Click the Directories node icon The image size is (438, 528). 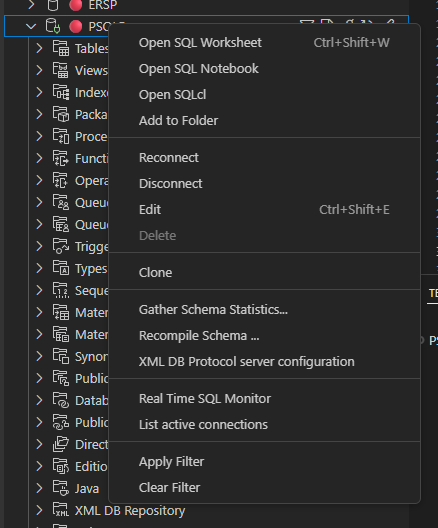coord(61,444)
